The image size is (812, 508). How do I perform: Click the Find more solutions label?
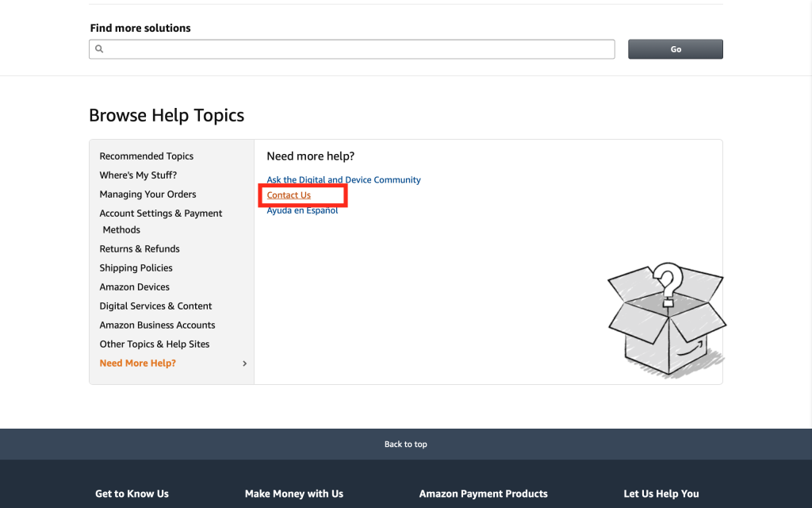coord(140,28)
